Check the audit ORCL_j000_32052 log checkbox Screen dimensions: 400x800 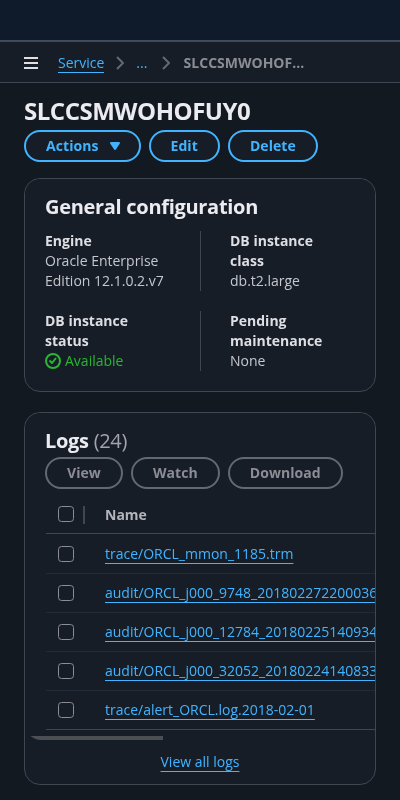[x=66, y=671]
